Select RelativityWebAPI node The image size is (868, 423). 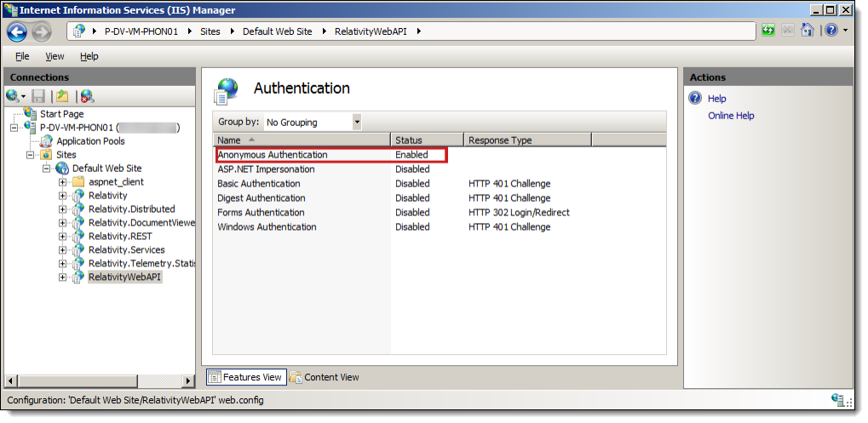125,277
